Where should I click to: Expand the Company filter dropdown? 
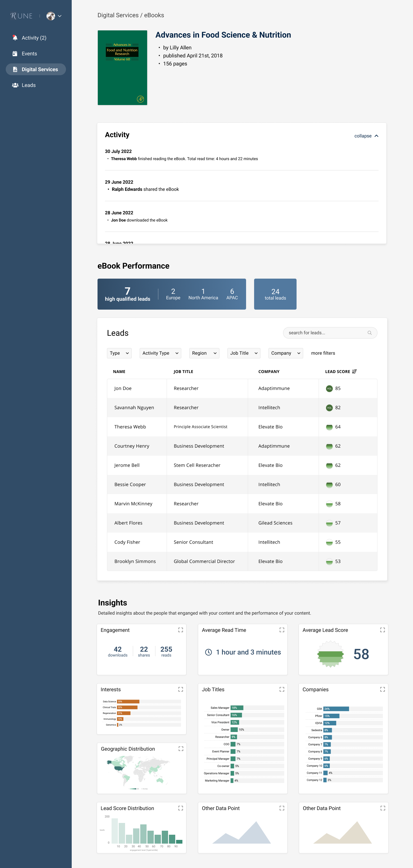tap(286, 353)
